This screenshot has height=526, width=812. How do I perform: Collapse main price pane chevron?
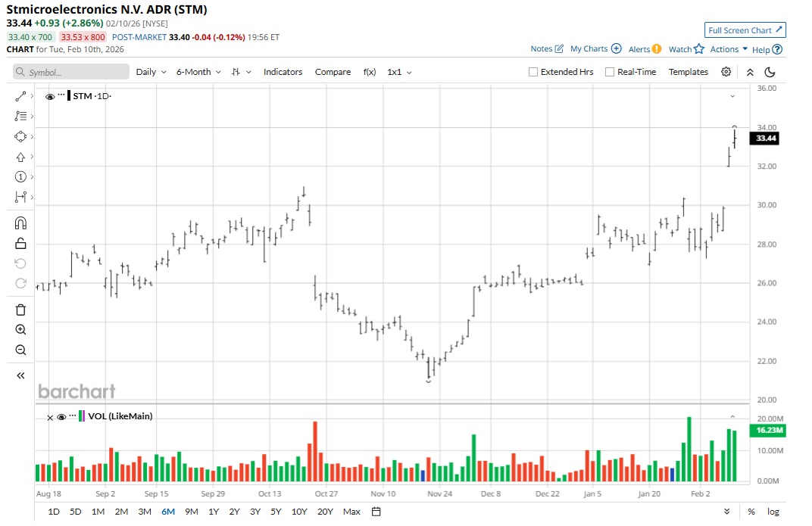[732, 96]
